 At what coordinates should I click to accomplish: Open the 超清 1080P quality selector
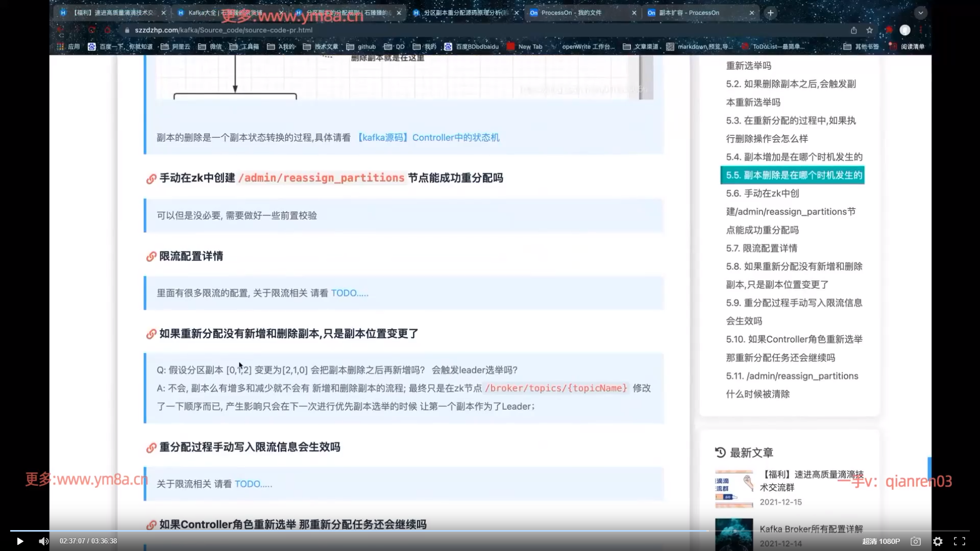point(881,541)
